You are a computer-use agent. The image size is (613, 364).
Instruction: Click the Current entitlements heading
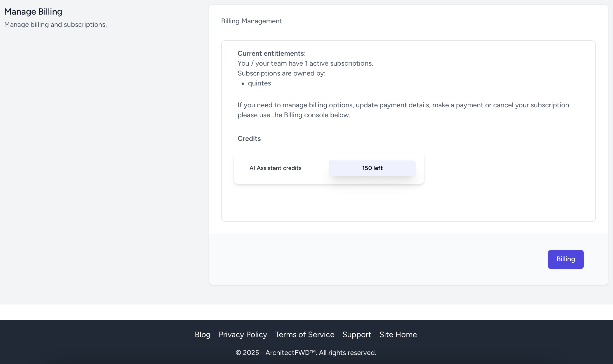point(271,53)
